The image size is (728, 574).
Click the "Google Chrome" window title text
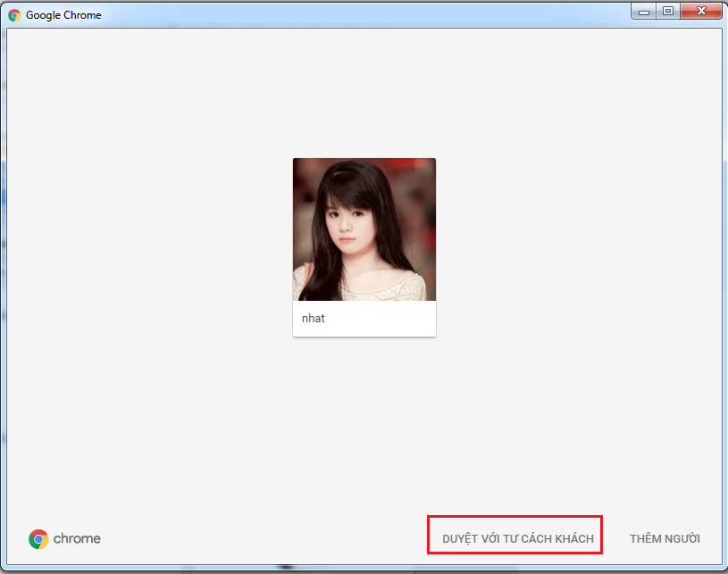(x=63, y=15)
